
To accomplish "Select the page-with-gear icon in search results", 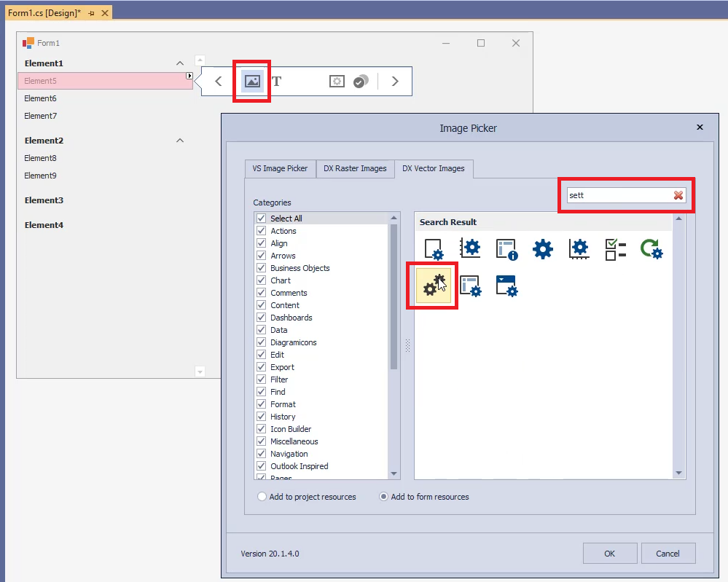I will pos(434,249).
